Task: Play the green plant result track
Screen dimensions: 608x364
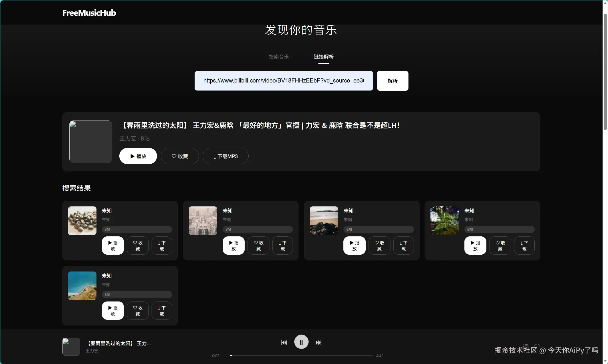Action: tap(475, 246)
